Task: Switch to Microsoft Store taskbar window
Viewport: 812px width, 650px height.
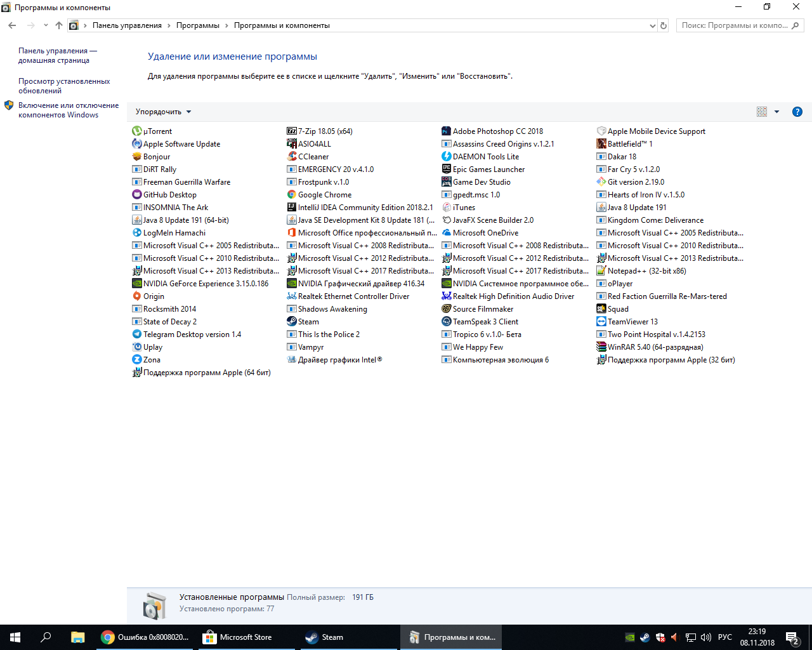Action: [x=246, y=637]
